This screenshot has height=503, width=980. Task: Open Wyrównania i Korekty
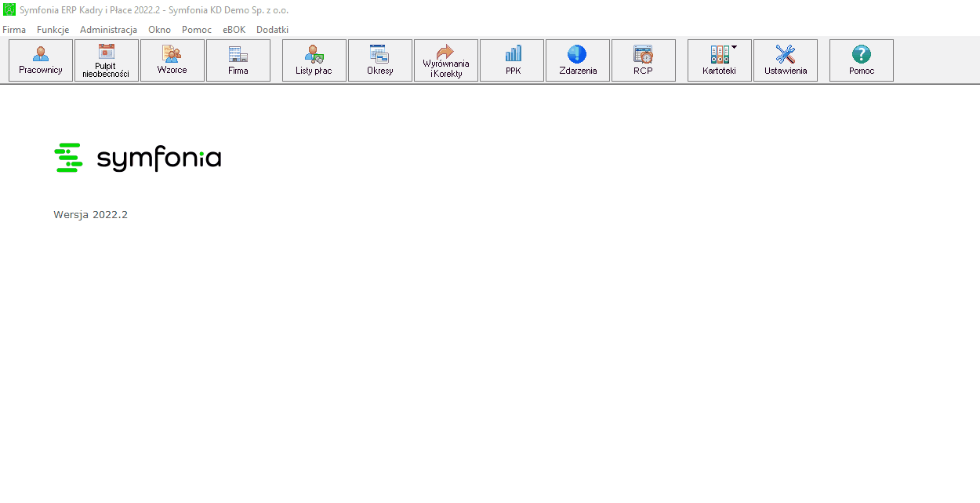[x=446, y=60]
